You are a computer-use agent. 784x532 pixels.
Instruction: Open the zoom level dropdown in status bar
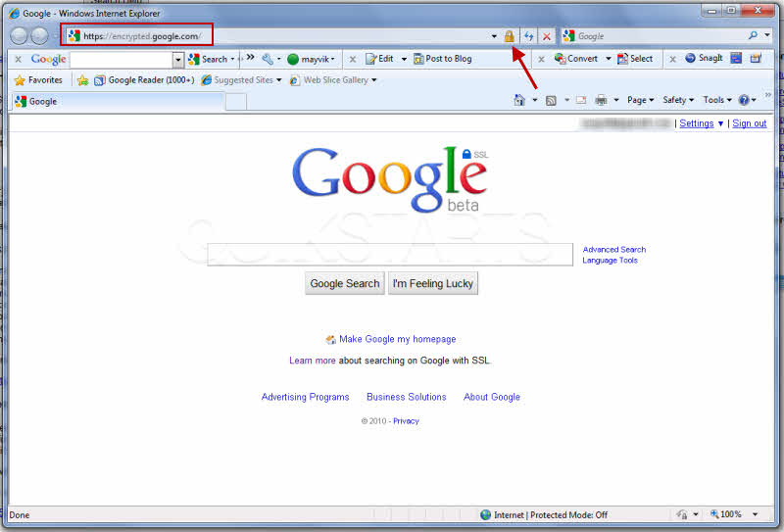755,514
